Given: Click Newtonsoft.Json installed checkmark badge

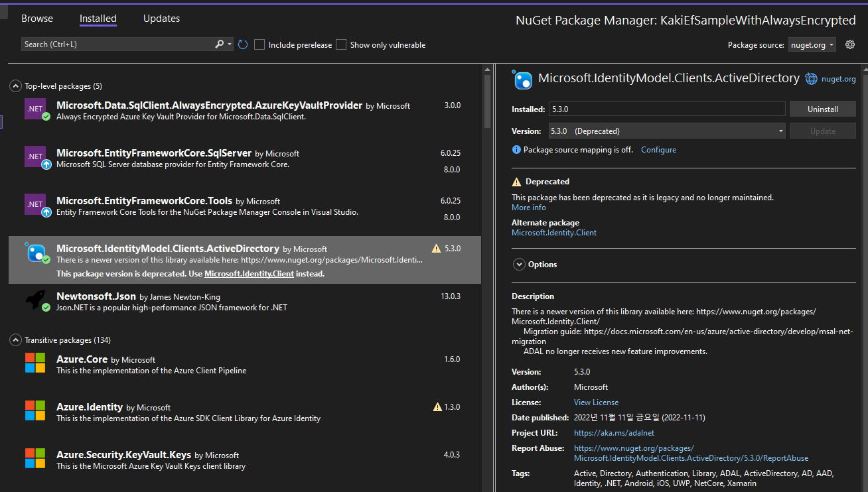Looking at the screenshot, I should [x=46, y=308].
